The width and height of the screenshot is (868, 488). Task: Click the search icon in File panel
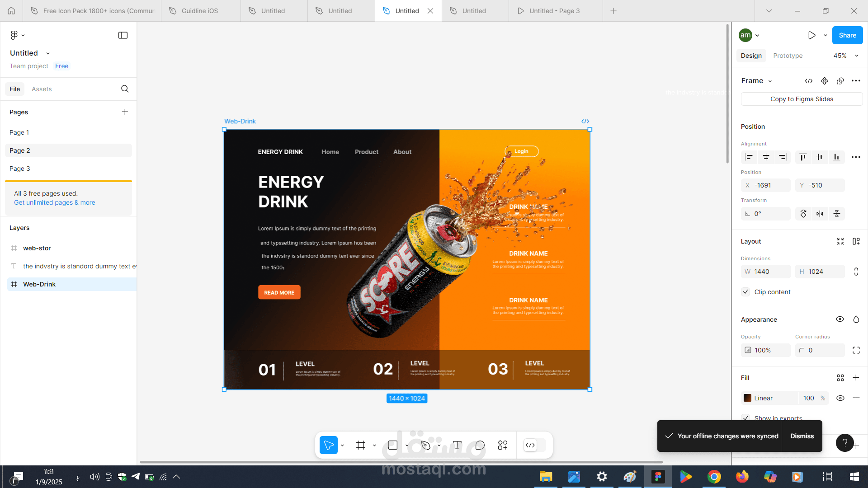click(125, 89)
